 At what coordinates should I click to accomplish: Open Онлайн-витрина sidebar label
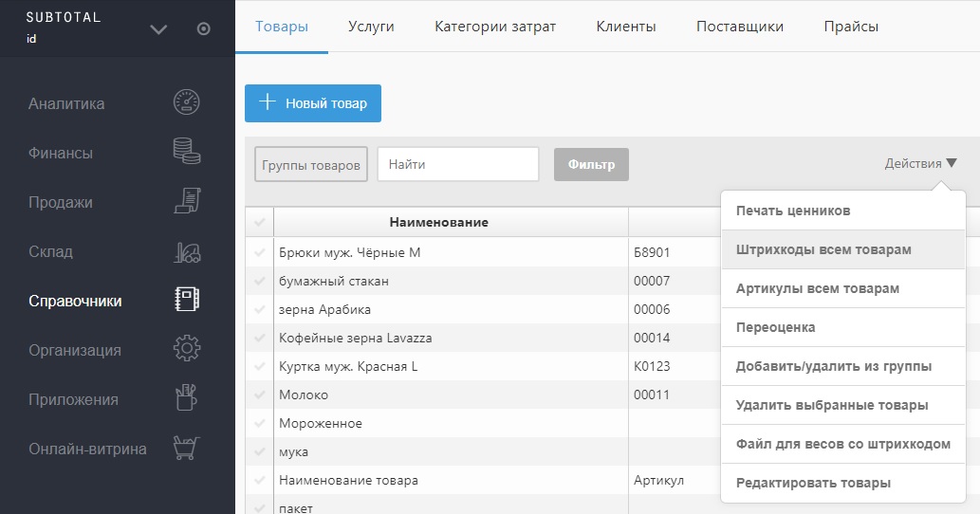point(87,450)
